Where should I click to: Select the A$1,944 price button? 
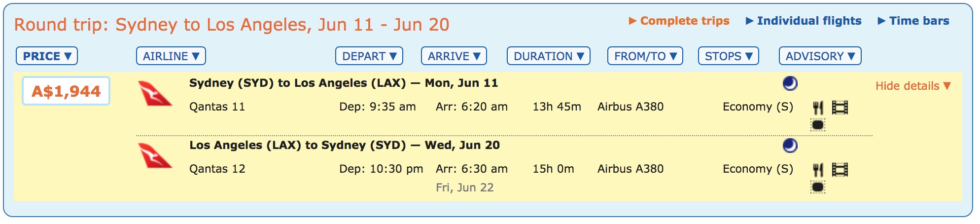click(x=66, y=91)
